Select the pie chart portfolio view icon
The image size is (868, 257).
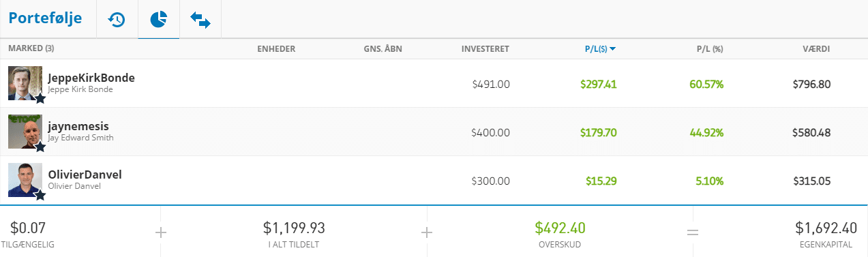pyautogui.click(x=158, y=20)
